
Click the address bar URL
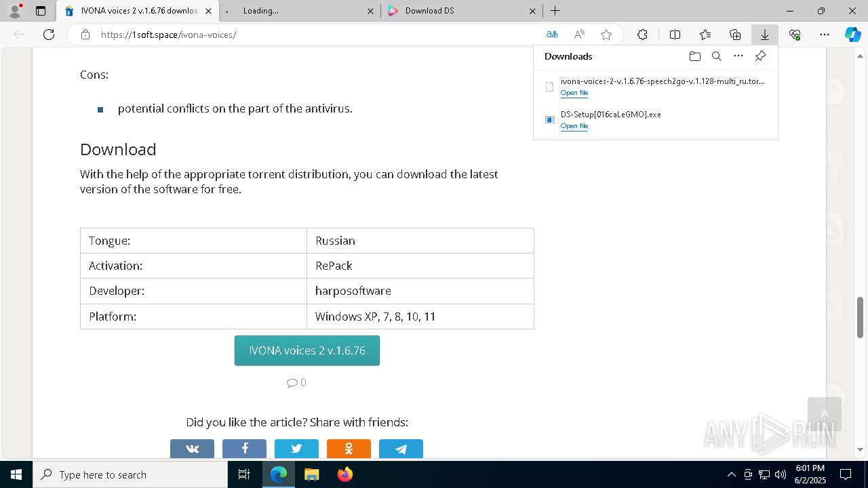[x=169, y=35]
